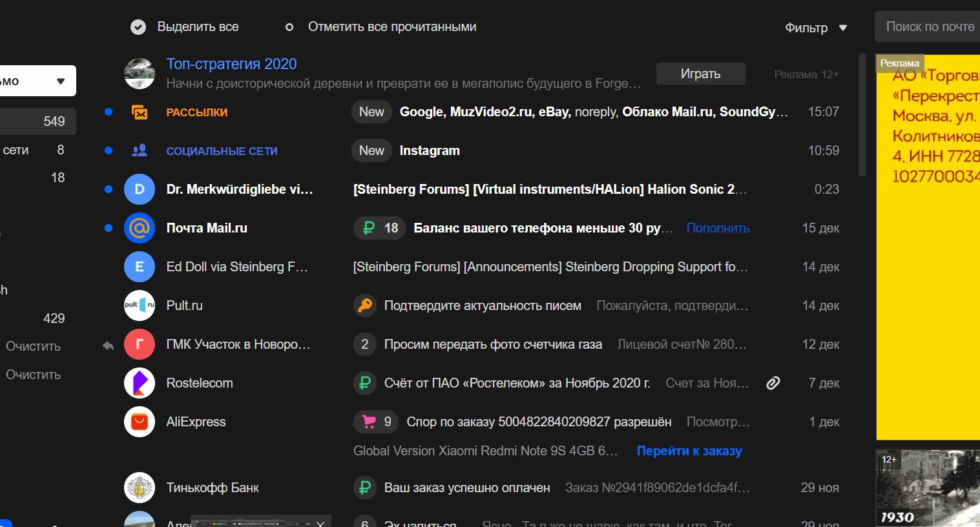Click the key icon in Pult.ru email
Screen dimensions: 980x527
tap(365, 305)
